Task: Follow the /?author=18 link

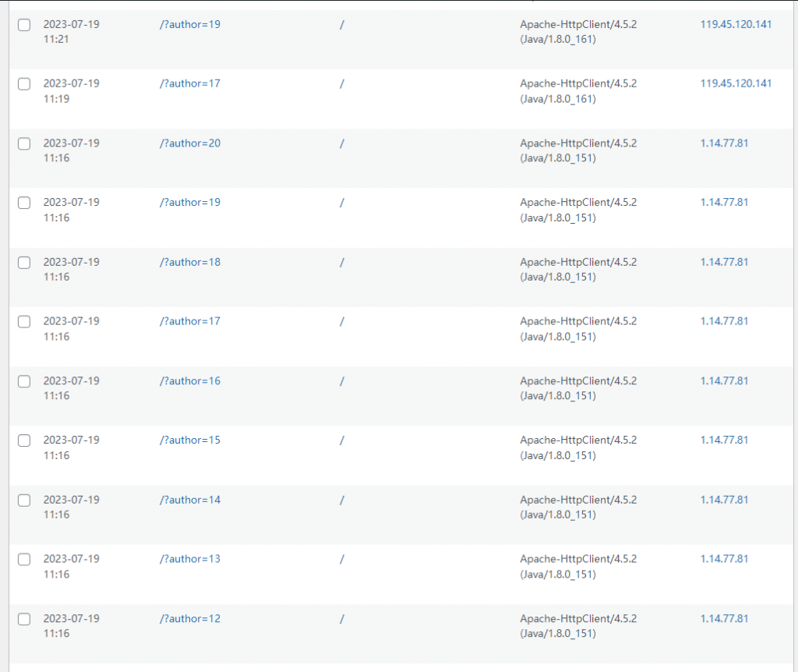Action: click(x=189, y=262)
